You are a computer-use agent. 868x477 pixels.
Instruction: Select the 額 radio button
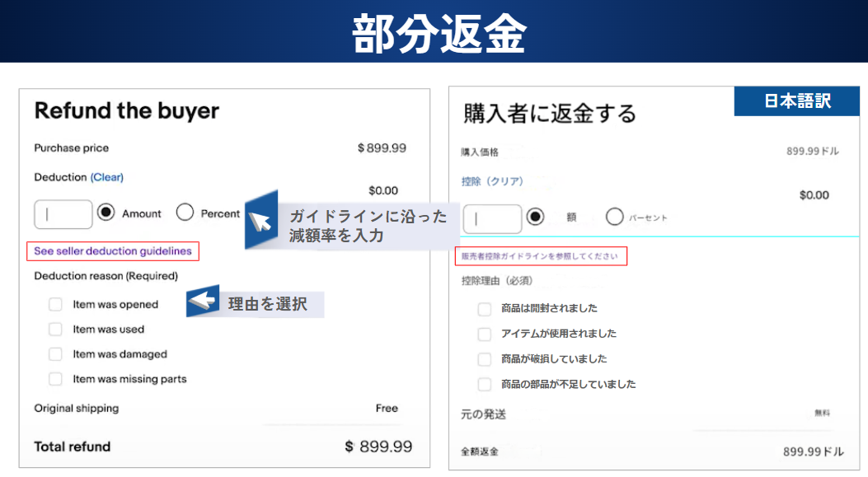coord(535,217)
